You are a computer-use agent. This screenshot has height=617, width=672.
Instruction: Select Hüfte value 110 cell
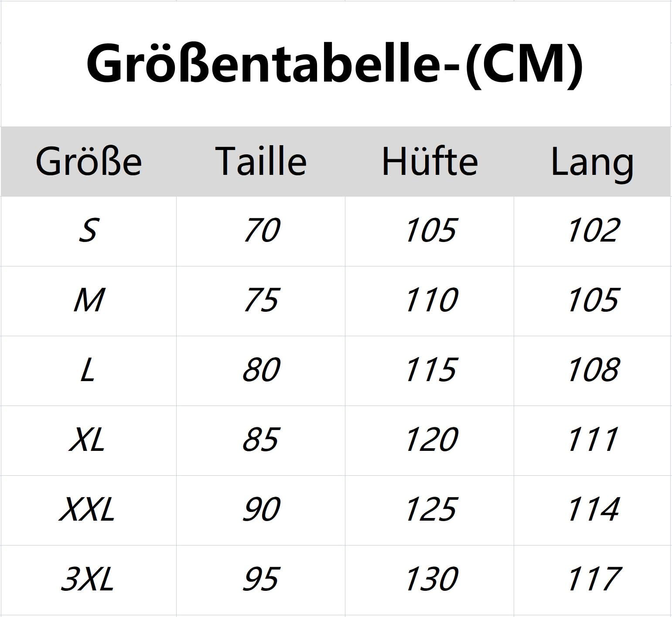(430, 301)
